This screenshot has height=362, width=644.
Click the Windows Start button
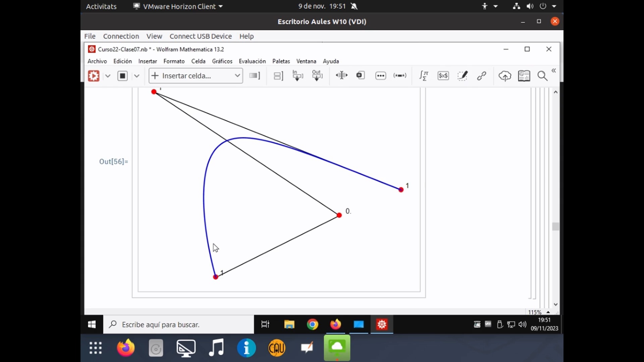point(92,324)
